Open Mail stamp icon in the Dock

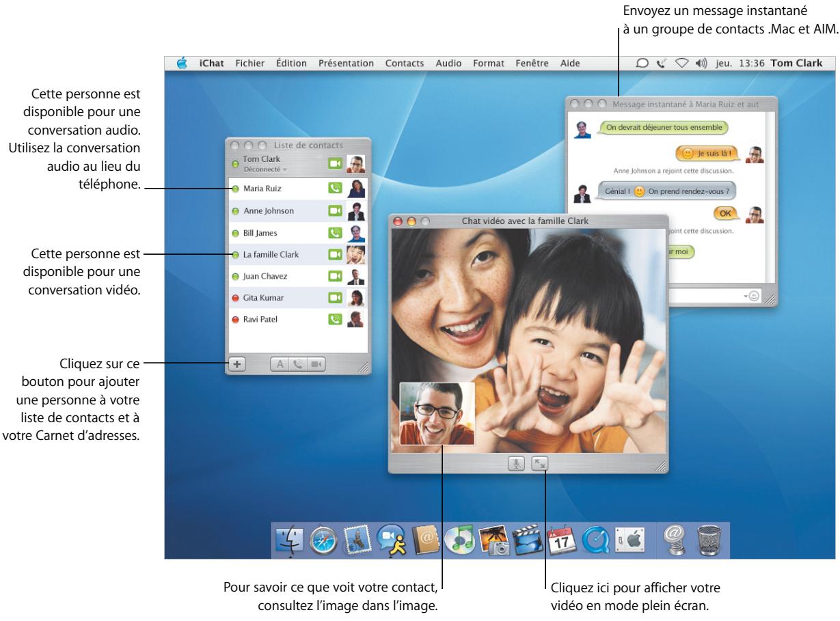click(x=357, y=539)
